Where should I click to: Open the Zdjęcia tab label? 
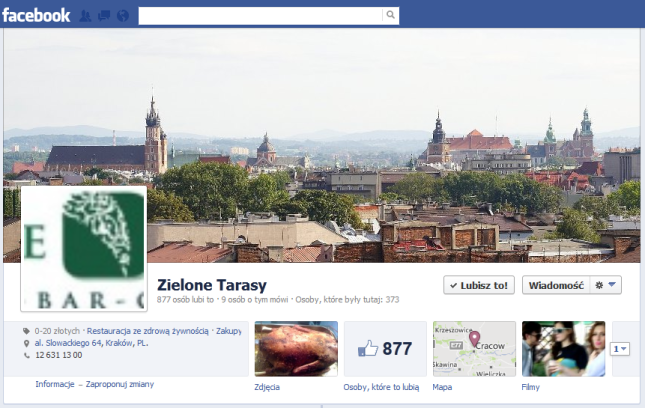point(267,387)
